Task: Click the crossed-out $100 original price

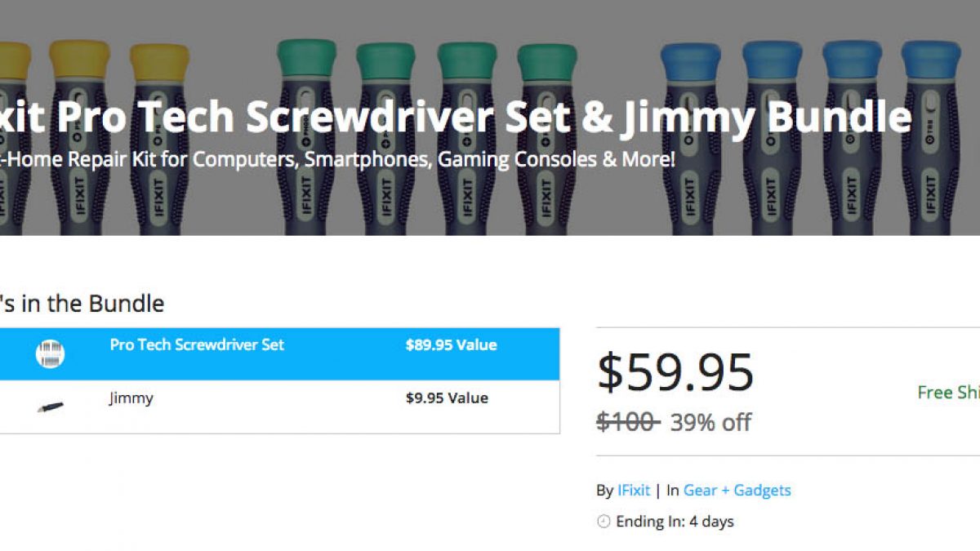Action: (627, 422)
